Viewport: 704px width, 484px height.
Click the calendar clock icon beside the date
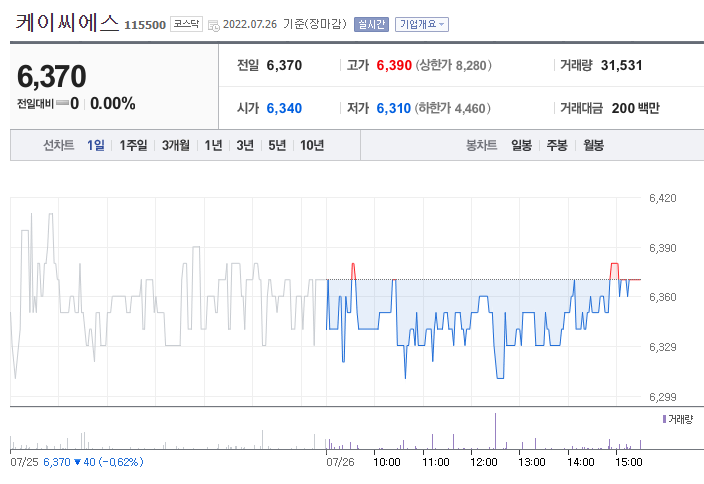pyautogui.click(x=214, y=25)
